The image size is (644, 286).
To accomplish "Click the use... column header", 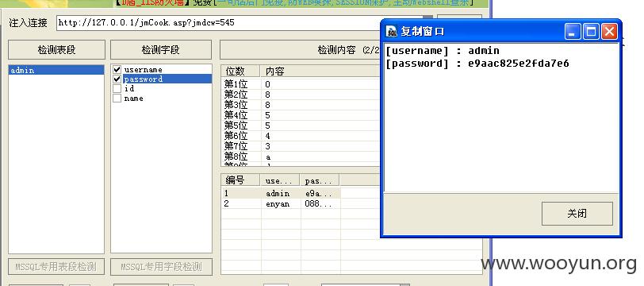I will pyautogui.click(x=281, y=180).
